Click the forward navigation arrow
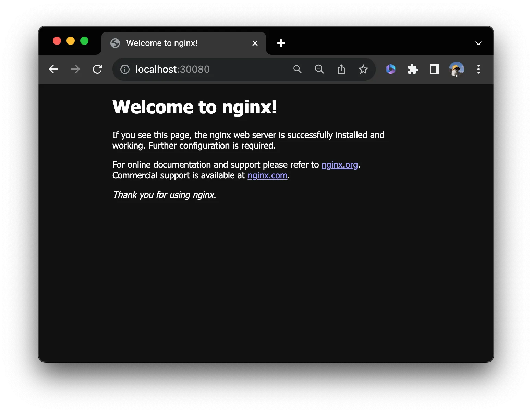 pos(75,69)
